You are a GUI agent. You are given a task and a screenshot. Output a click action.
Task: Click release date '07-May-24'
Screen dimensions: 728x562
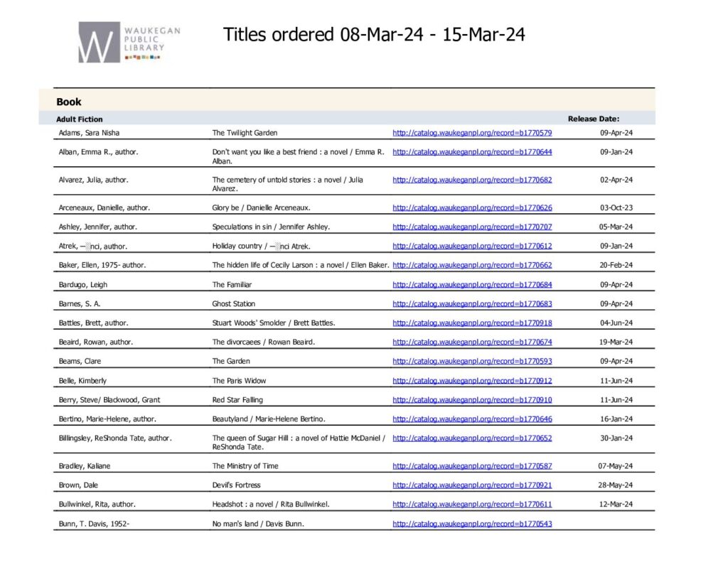[x=616, y=465]
